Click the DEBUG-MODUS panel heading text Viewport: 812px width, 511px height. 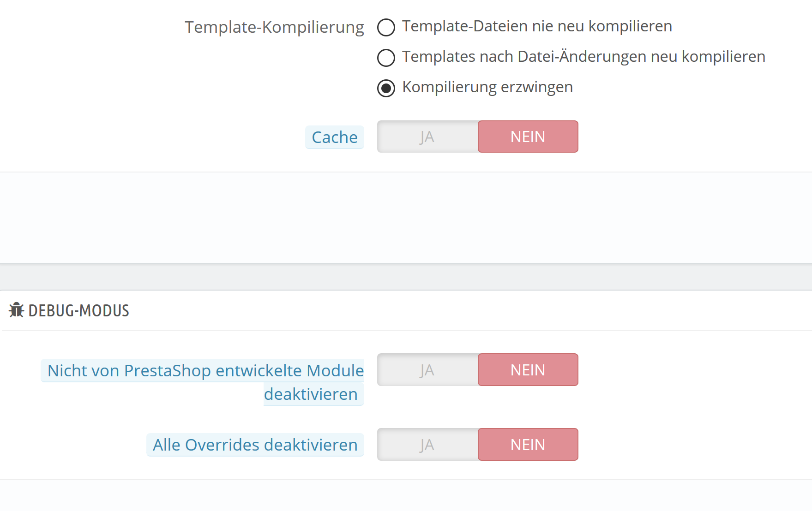pyautogui.click(x=79, y=311)
